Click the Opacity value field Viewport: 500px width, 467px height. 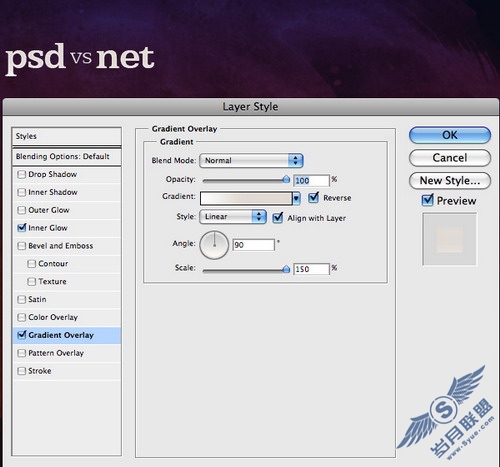[311, 181]
